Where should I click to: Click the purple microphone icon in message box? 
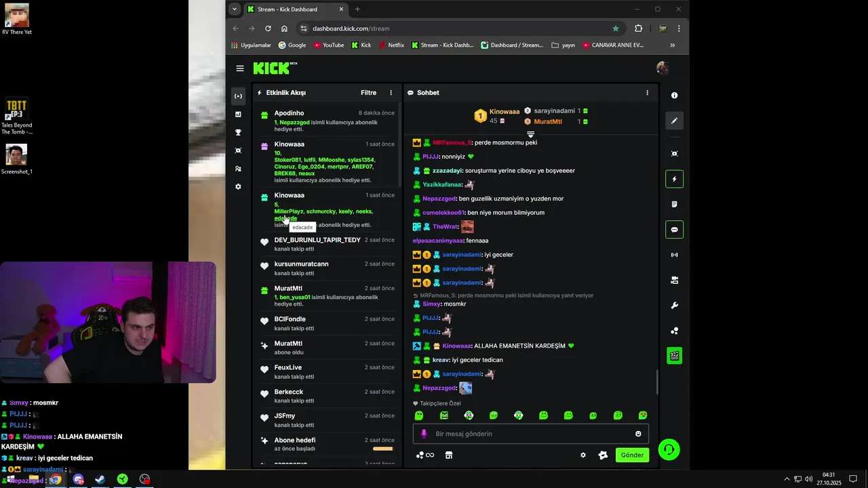point(424,434)
